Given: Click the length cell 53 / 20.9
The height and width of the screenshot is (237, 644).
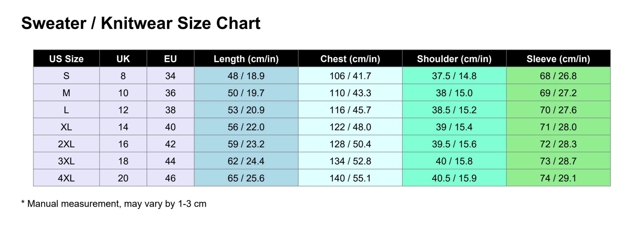Looking at the screenshot, I should 246,110.
